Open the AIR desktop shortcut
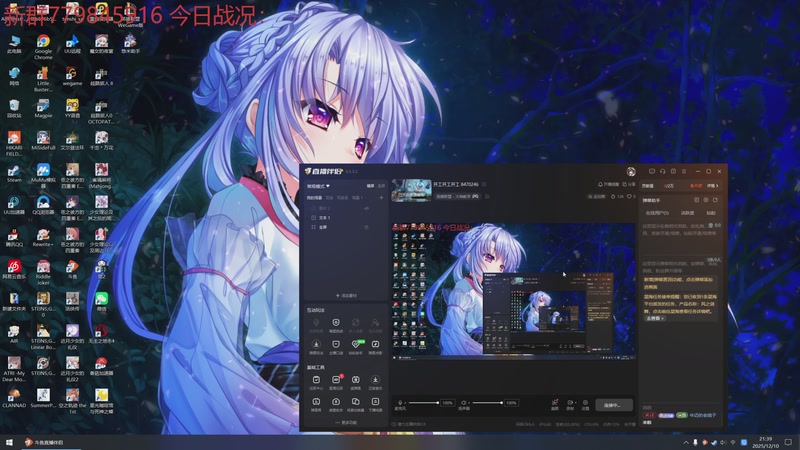 click(14, 335)
